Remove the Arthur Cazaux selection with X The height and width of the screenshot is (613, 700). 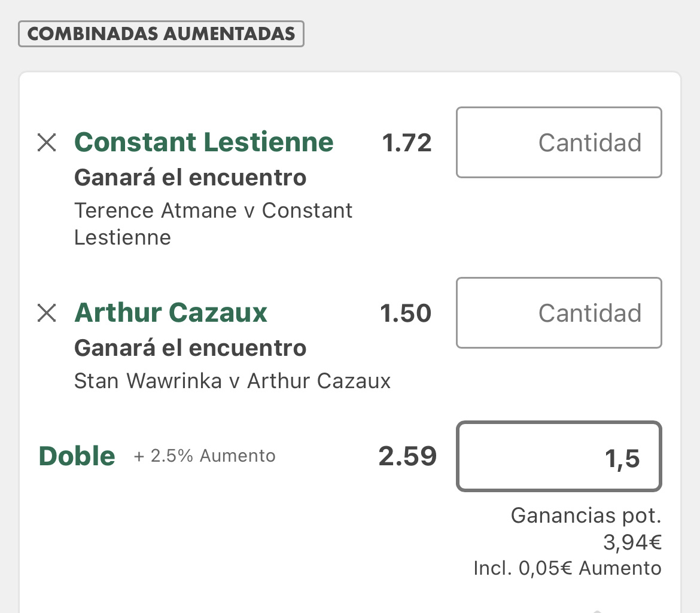tap(47, 313)
